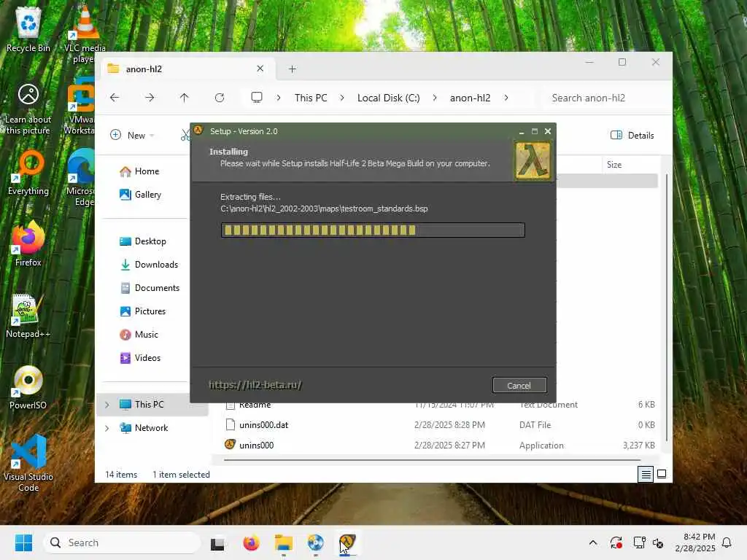
Task: Launch Visual Studio Code shortcut
Action: tap(28, 463)
